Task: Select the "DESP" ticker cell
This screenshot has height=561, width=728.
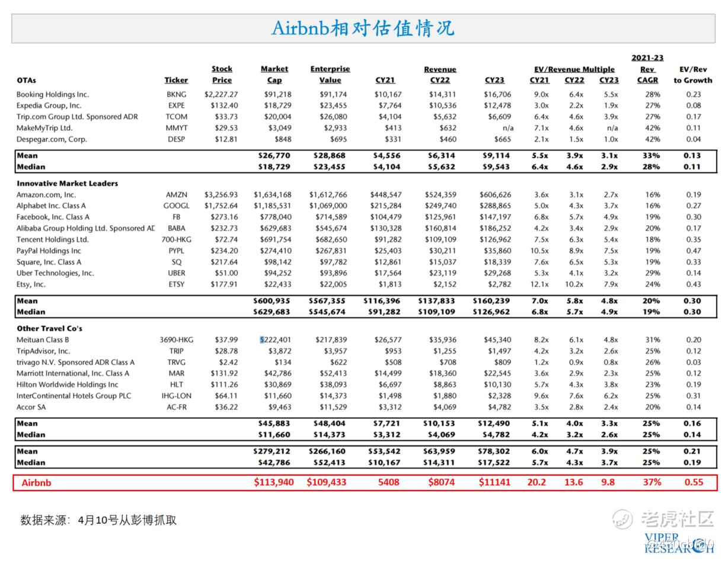Action: [176, 139]
